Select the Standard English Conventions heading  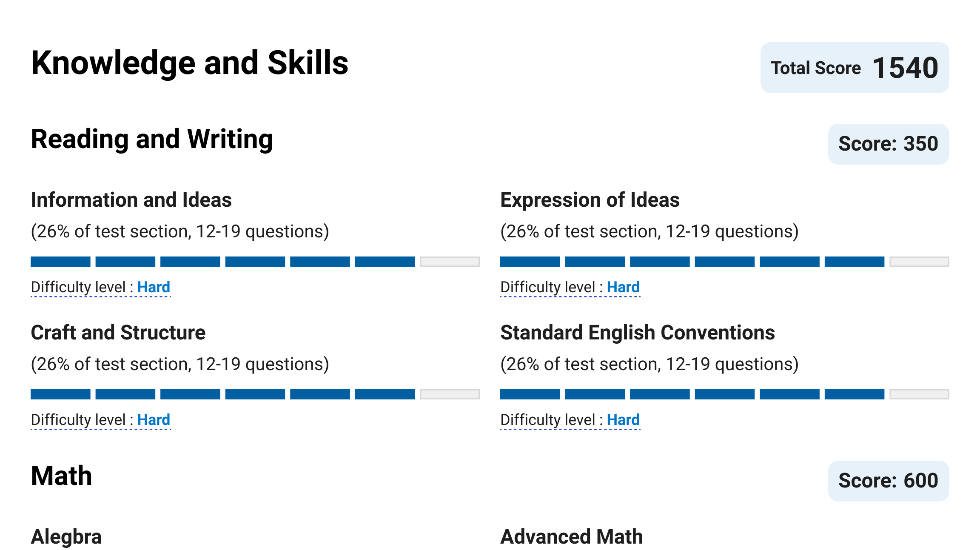pos(638,333)
